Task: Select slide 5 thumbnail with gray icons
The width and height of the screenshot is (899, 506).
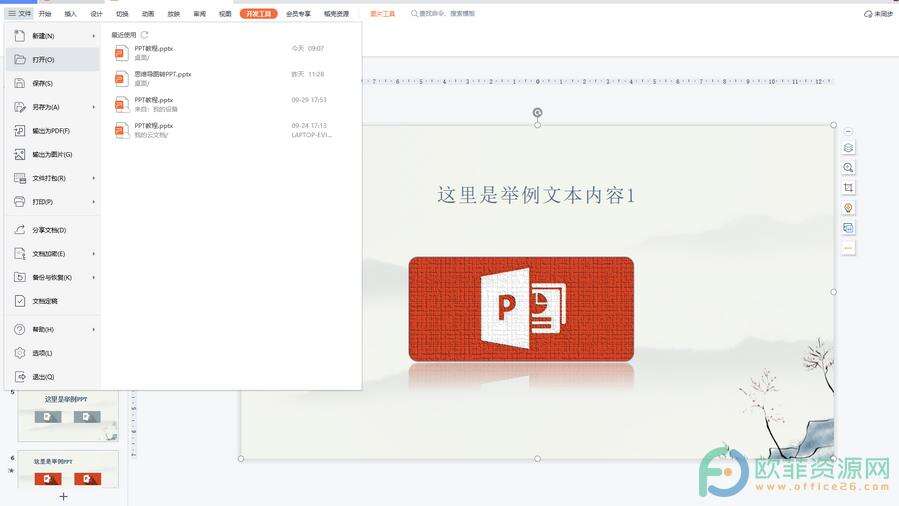Action: pos(68,417)
